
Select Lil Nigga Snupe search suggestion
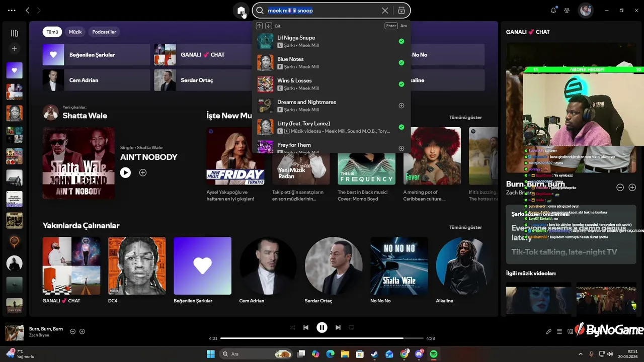click(332, 41)
